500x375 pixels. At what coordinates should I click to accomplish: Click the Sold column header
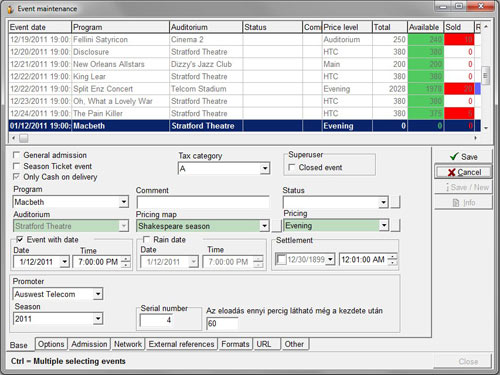coord(459,27)
